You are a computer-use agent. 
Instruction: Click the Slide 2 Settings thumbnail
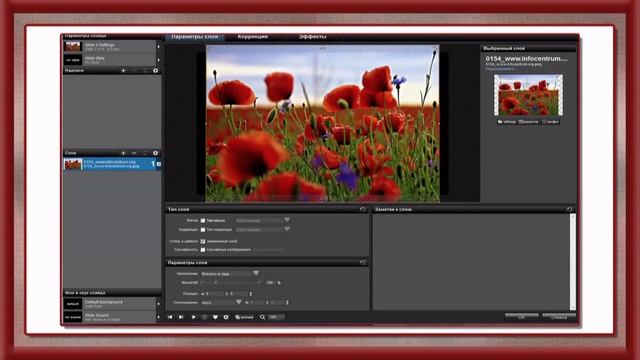73,47
